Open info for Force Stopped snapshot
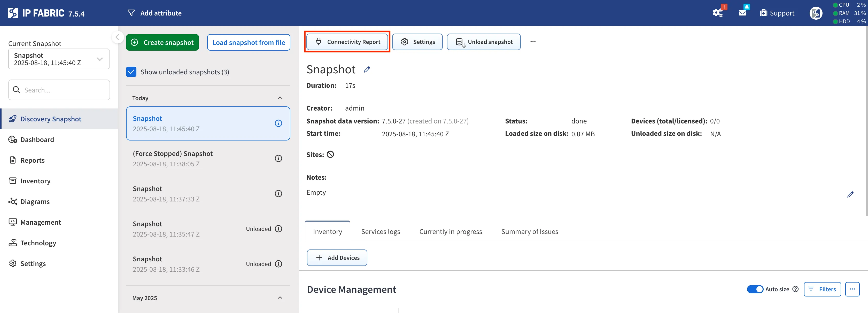The image size is (868, 313). (278, 158)
